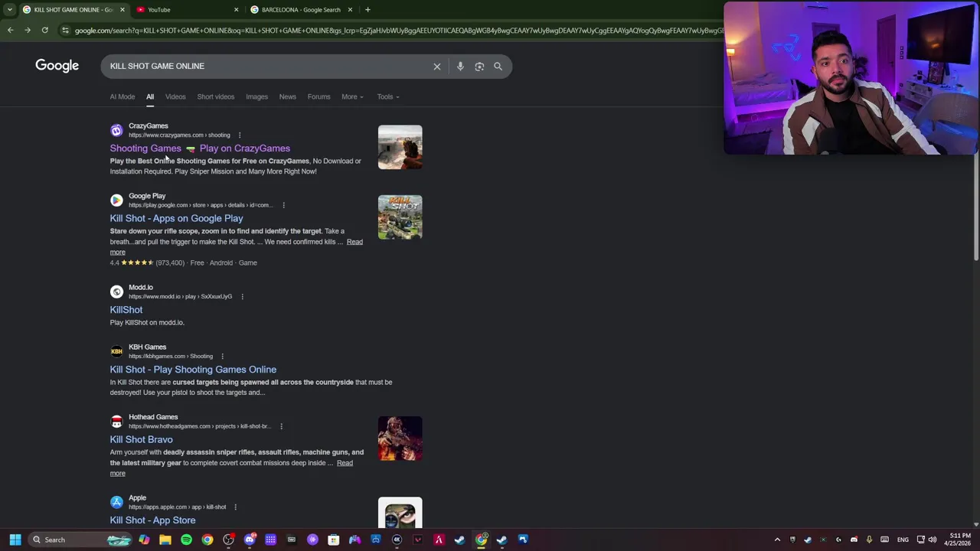Open the Modd.io result options menu
The image size is (980, 551).
(x=242, y=297)
